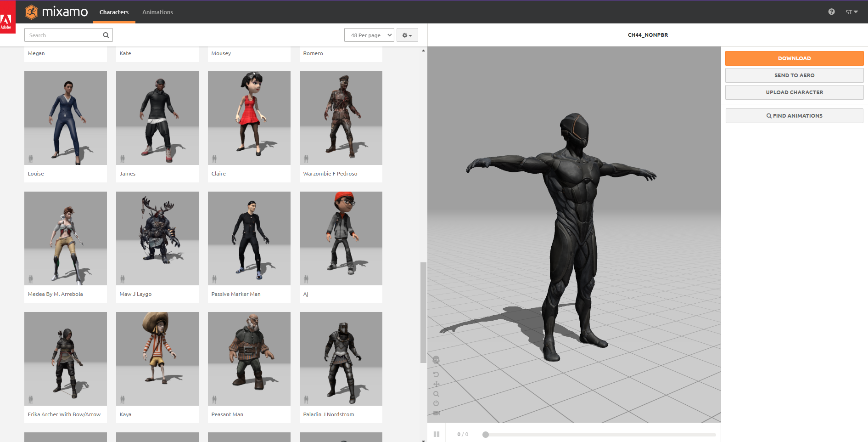Select the rotate camera icon
Image resolution: width=868 pixels, height=442 pixels.
pyautogui.click(x=436, y=374)
